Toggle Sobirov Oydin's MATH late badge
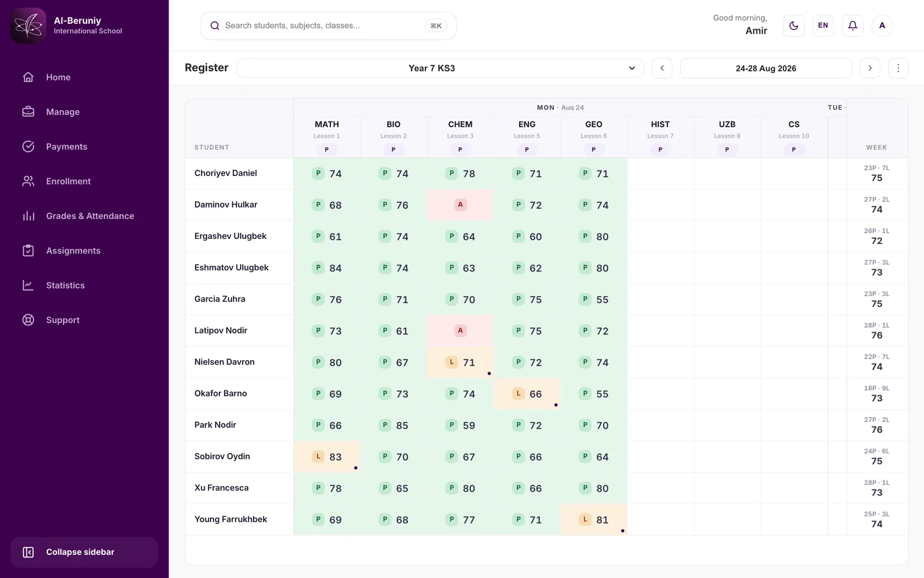The height and width of the screenshot is (578, 924). (318, 457)
